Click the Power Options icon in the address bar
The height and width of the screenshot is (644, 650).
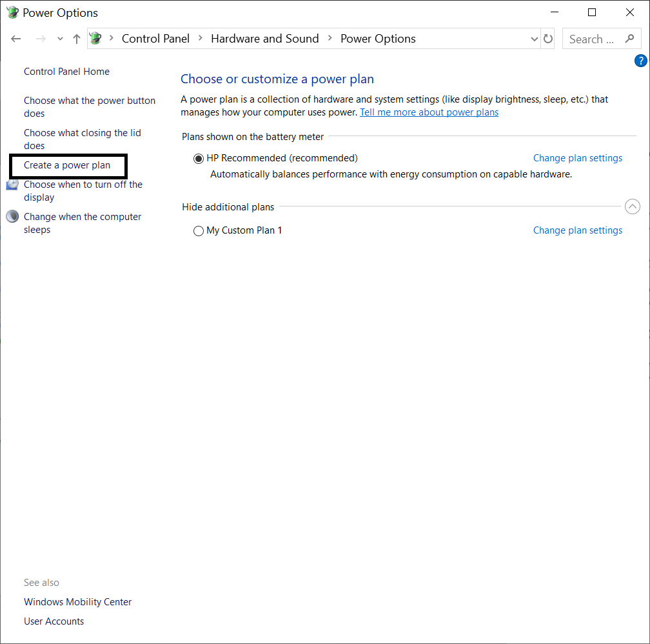tap(95, 39)
